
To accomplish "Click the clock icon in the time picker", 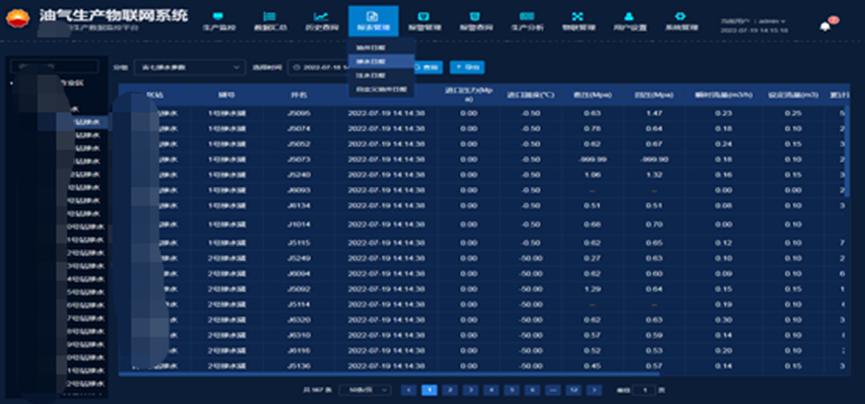I will pos(297,67).
